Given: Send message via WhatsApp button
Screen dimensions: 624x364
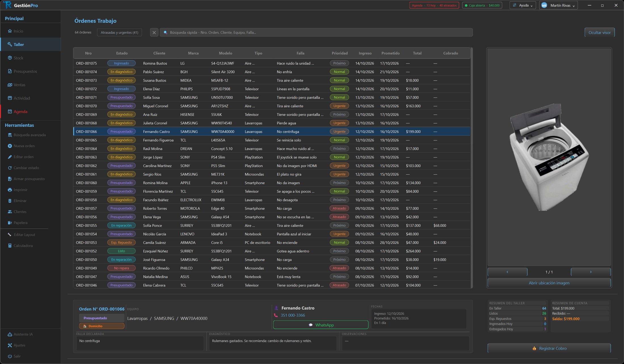Looking at the screenshot, I should click(321, 325).
